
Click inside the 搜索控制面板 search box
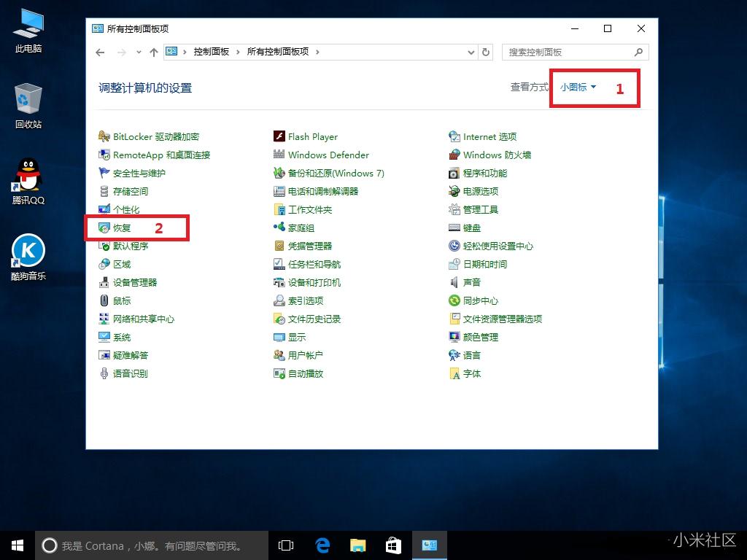coord(569,52)
